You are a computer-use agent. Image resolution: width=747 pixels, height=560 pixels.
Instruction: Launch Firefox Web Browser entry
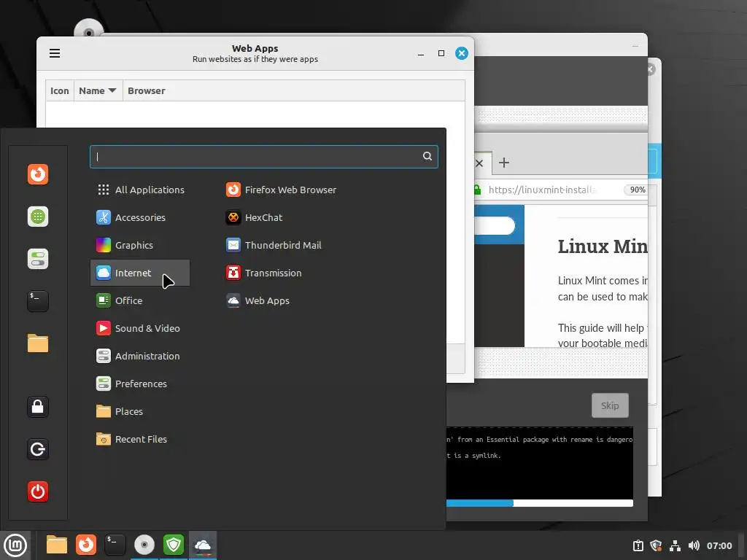point(281,190)
